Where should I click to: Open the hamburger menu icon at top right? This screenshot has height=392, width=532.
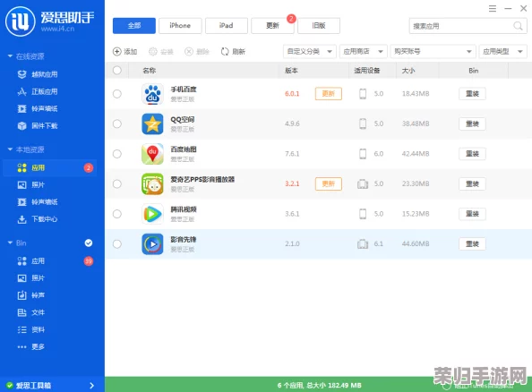point(493,8)
